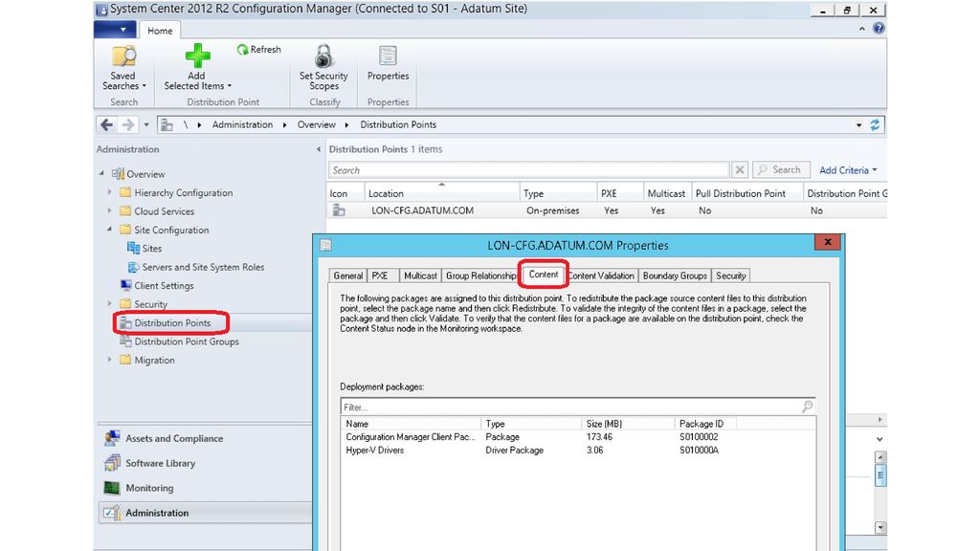Open the address bar dropdown arrow

point(858,125)
